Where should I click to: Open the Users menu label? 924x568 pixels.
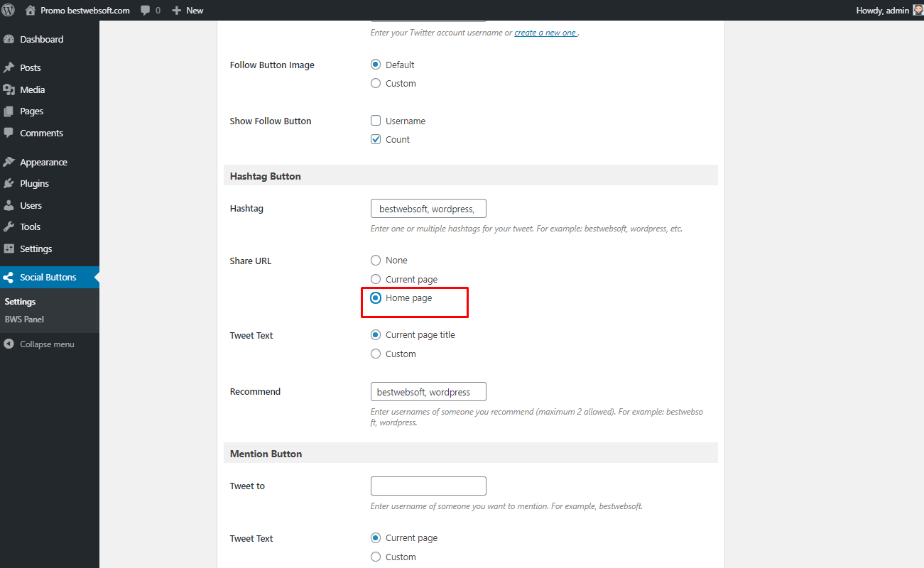pyautogui.click(x=31, y=205)
